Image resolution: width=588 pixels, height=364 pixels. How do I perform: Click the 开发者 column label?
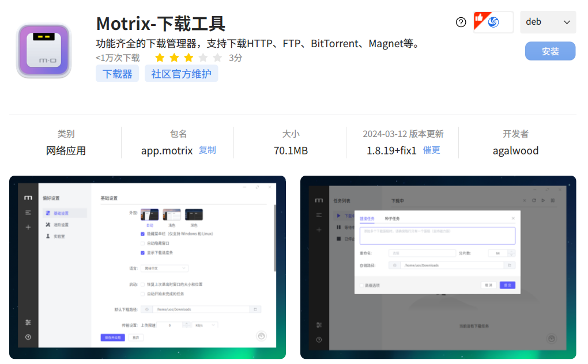click(x=515, y=134)
